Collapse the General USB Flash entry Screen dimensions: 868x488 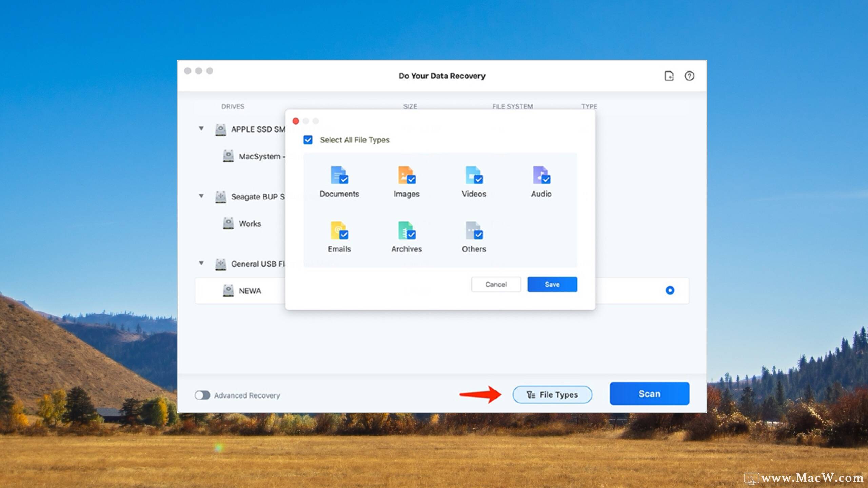201,264
